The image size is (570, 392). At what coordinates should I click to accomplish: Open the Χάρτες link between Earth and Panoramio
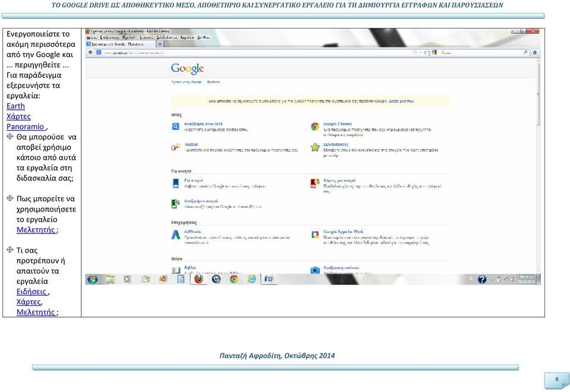18,116
